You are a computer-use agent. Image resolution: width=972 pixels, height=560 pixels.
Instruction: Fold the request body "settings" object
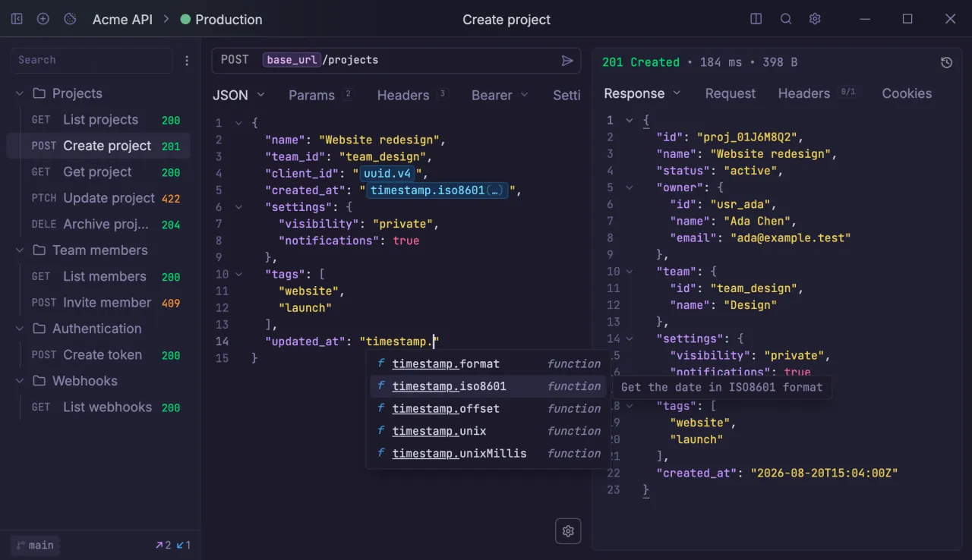click(238, 207)
